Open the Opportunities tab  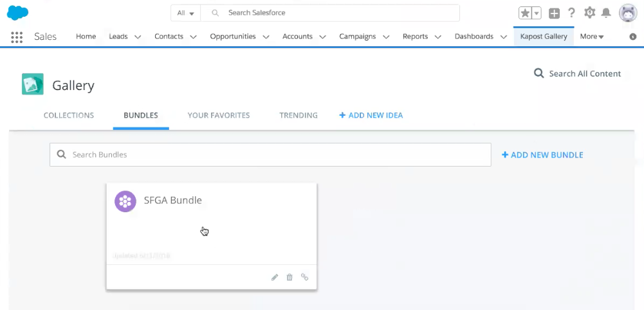tap(233, 37)
